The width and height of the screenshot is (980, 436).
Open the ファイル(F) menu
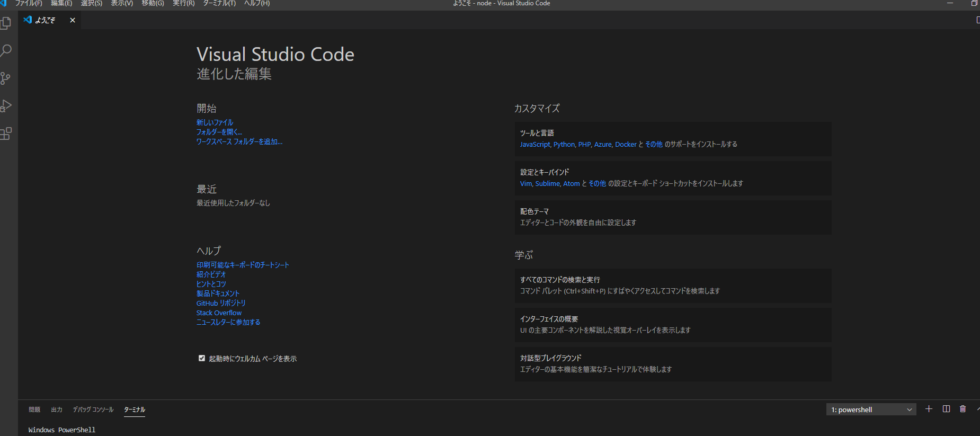coord(29,3)
